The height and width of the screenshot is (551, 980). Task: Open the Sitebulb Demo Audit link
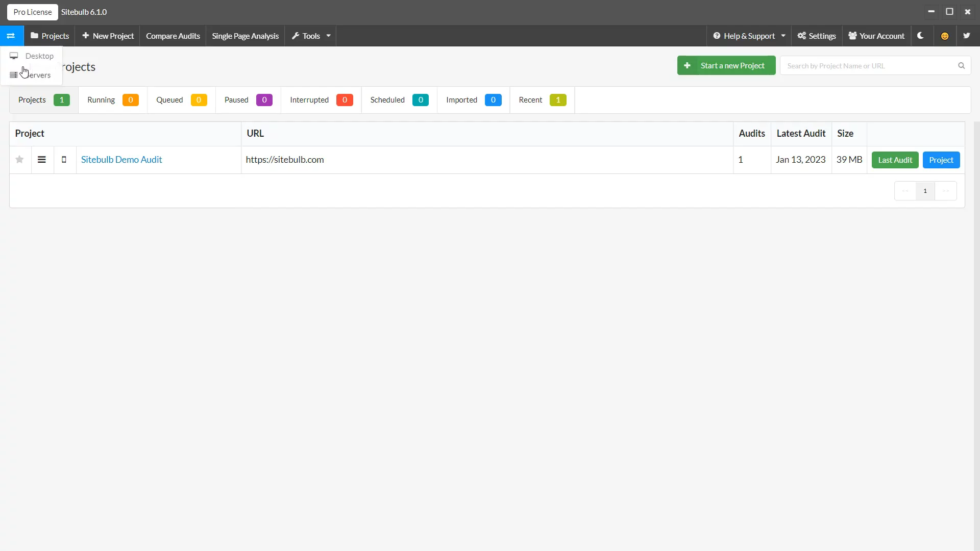121,160
